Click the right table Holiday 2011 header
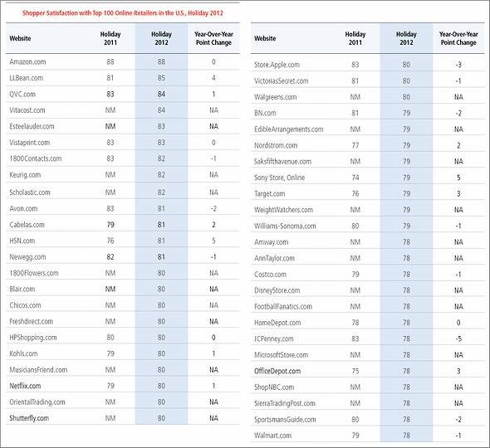Image resolution: width=490 pixels, height=448 pixels. (x=355, y=38)
